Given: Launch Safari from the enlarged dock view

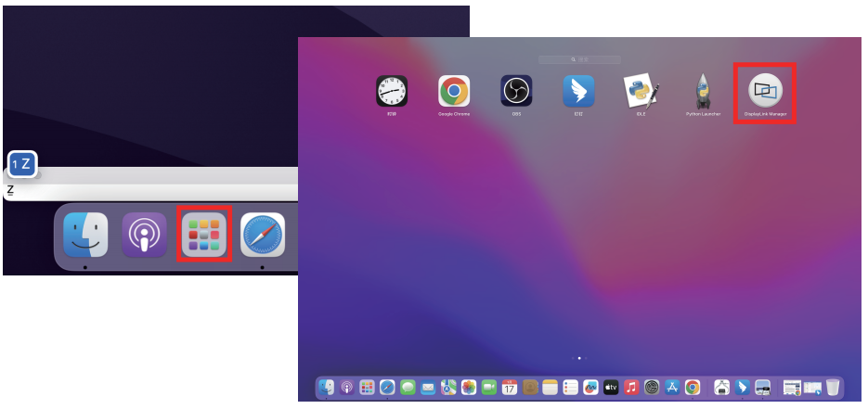Looking at the screenshot, I should coord(263,235).
